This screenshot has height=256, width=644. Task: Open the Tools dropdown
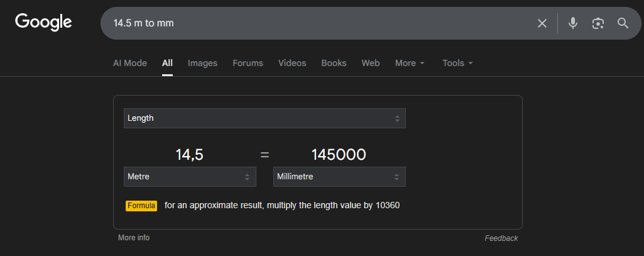[457, 63]
